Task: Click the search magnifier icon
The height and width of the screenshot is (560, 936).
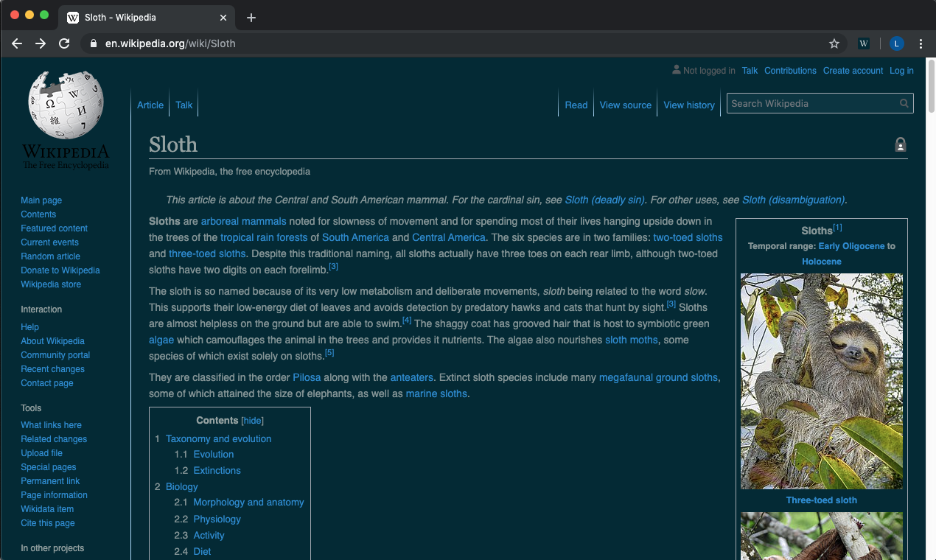Action: (904, 103)
